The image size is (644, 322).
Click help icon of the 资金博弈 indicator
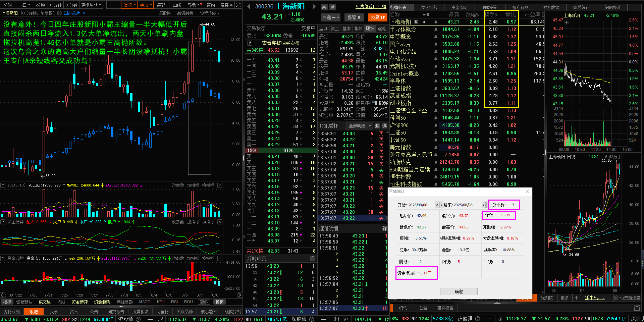(3, 222)
